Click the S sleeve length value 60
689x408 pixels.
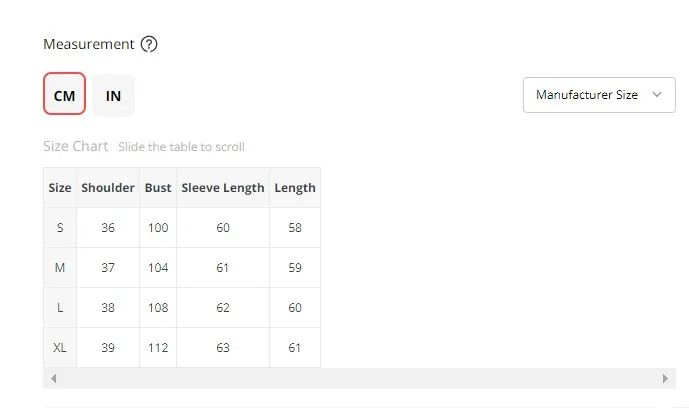pyautogui.click(x=223, y=228)
